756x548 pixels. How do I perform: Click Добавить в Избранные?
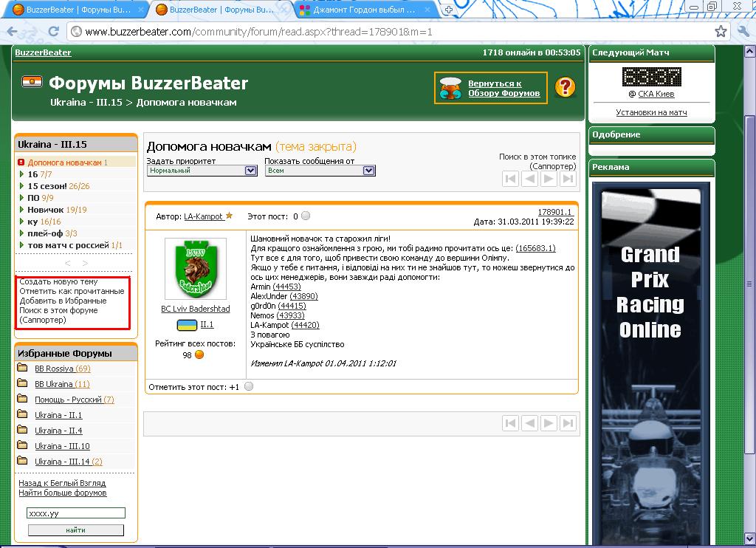point(63,301)
